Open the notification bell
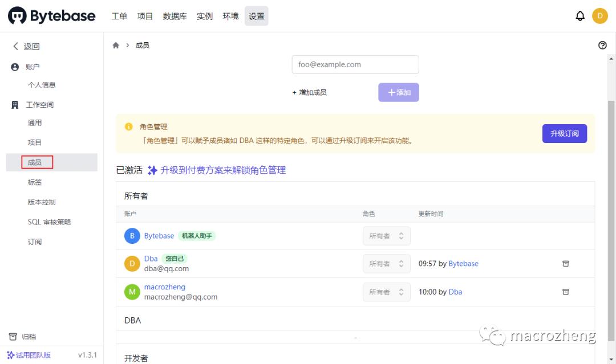This screenshot has width=616, height=364. pyautogui.click(x=580, y=15)
